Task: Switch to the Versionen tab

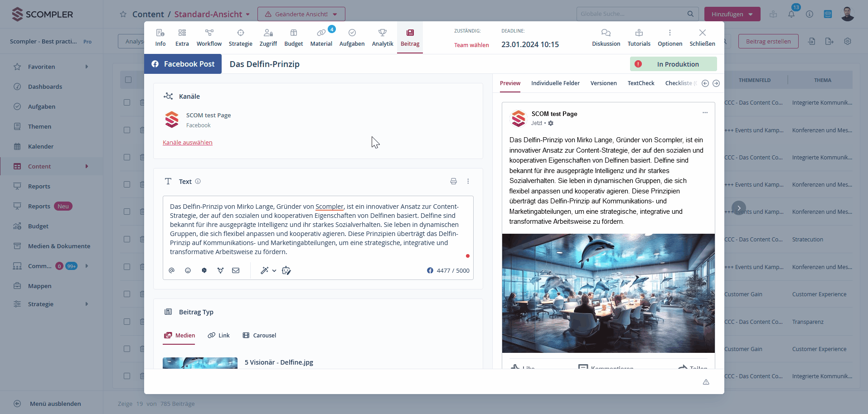Action: [603, 83]
